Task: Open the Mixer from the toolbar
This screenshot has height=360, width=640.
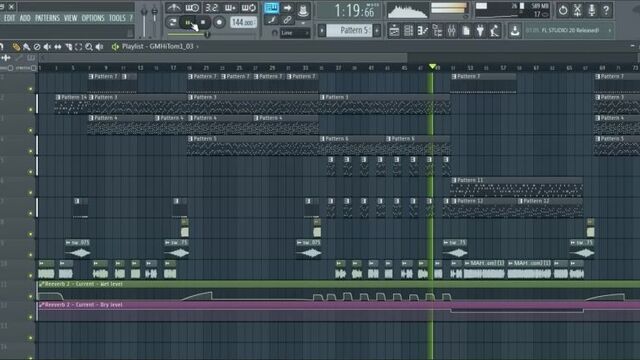Action: coord(451,31)
